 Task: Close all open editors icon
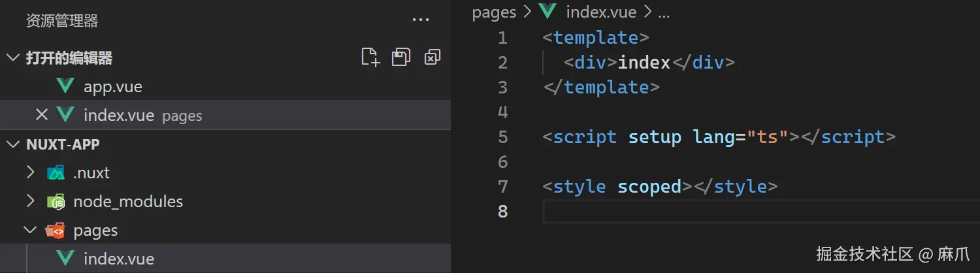pos(432,57)
